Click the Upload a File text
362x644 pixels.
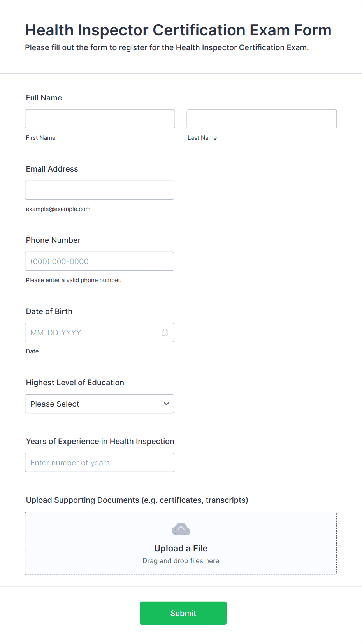tap(181, 548)
